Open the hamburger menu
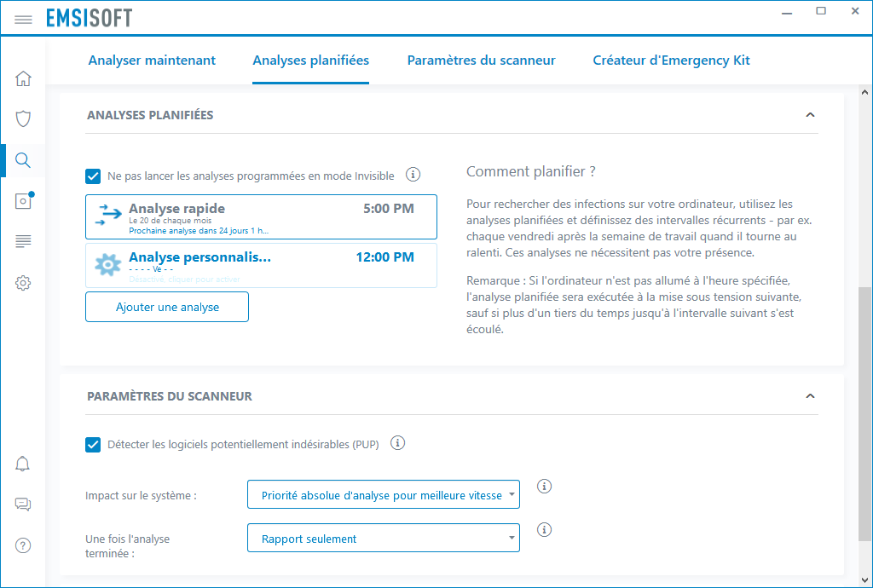873x588 pixels. pos(23,20)
